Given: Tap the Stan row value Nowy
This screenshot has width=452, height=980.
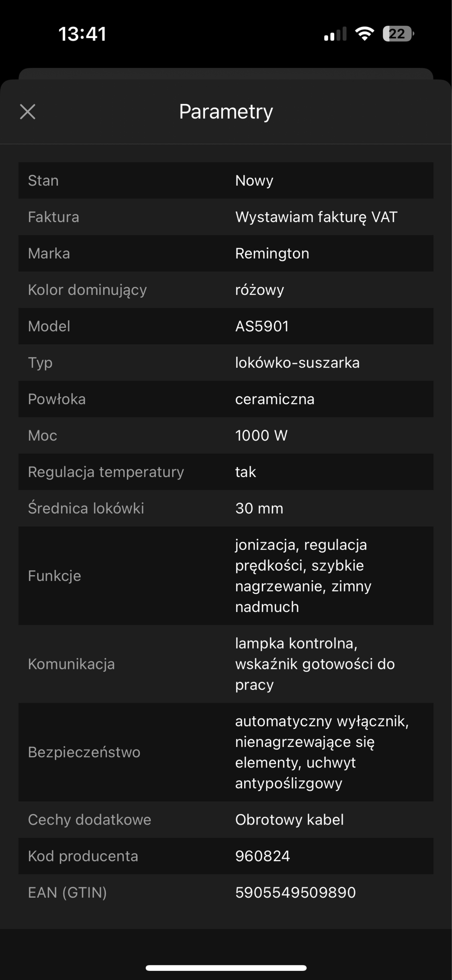Looking at the screenshot, I should coord(254,181).
